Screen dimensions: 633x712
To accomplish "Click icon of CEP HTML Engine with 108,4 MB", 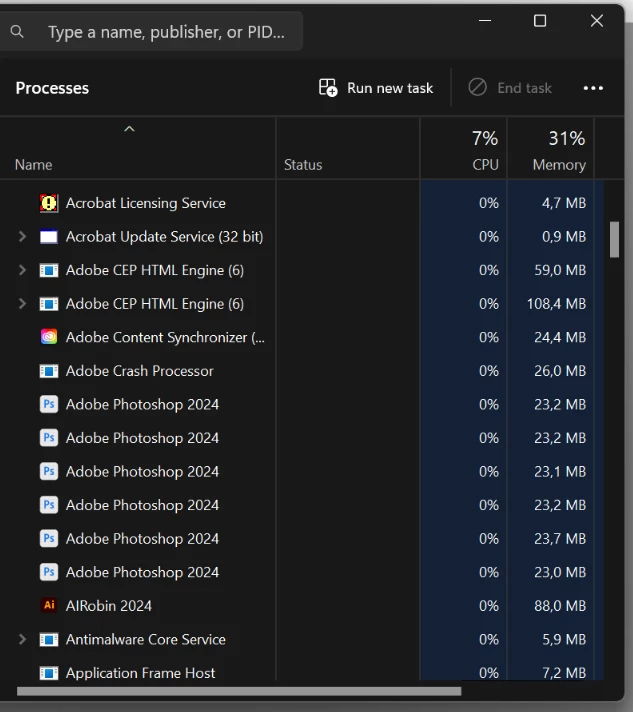I will point(49,304).
